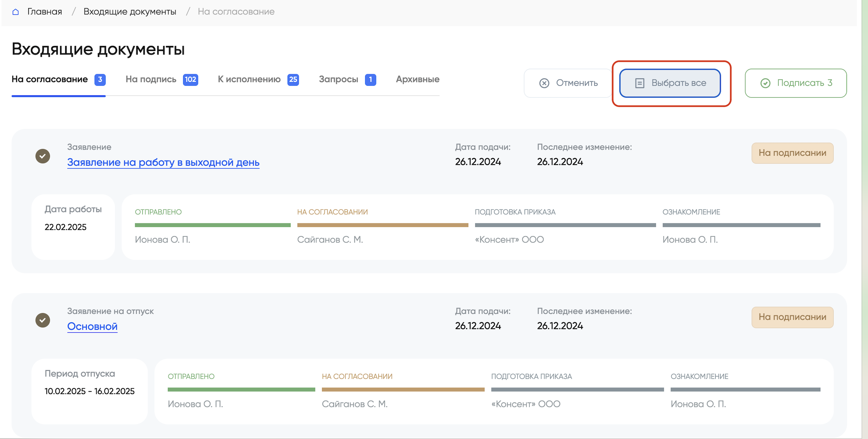
Task: Uncheck the weekend work application checkbox
Action: 43,156
